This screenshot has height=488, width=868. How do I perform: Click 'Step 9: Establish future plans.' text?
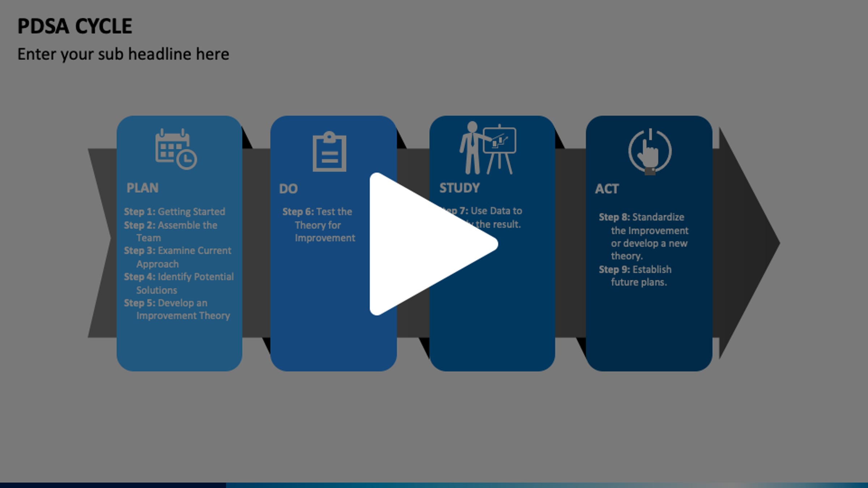(x=635, y=275)
